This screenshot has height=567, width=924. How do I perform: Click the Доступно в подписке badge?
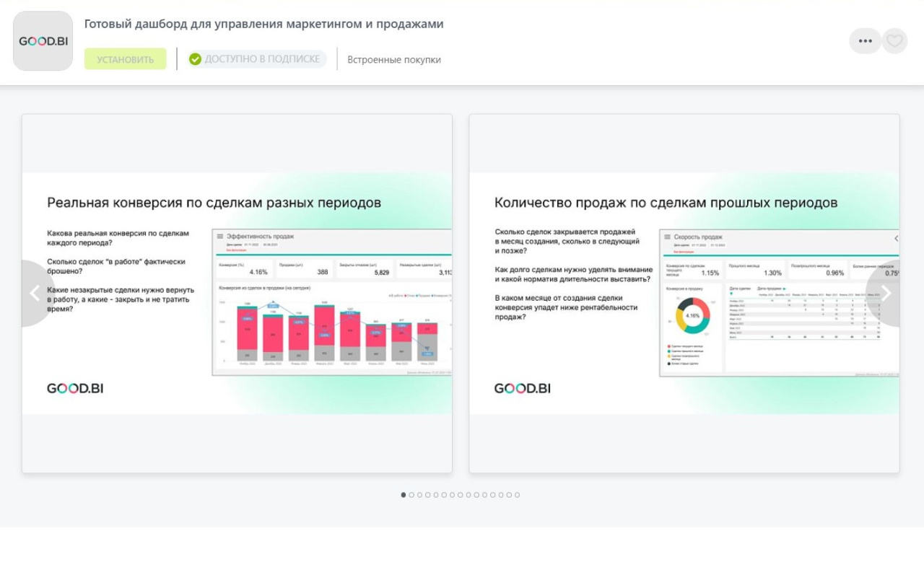(256, 59)
